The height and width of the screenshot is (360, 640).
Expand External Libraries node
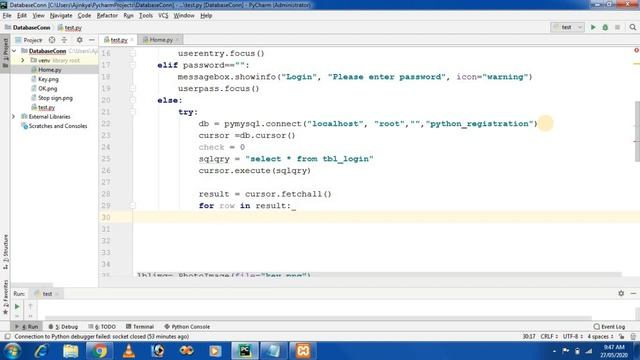(13, 117)
